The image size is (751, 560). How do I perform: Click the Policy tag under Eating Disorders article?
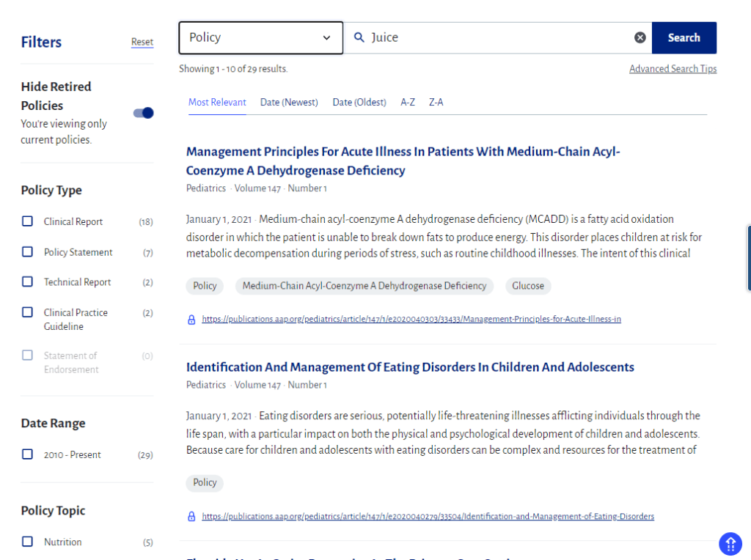205,482
